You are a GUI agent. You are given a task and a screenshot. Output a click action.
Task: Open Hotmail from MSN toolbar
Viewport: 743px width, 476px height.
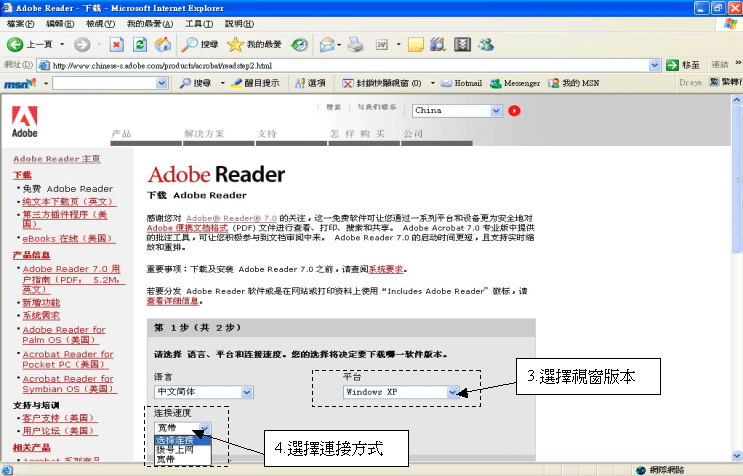tap(461, 83)
